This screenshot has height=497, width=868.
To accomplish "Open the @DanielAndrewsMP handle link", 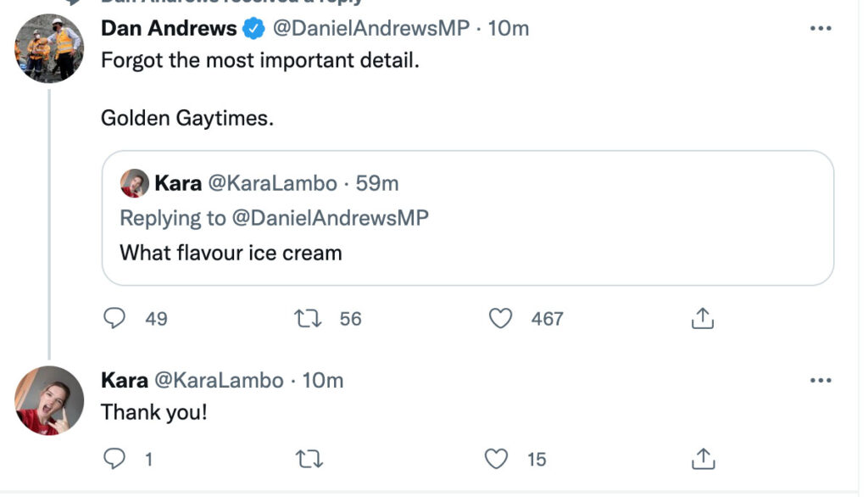I will coord(370,28).
